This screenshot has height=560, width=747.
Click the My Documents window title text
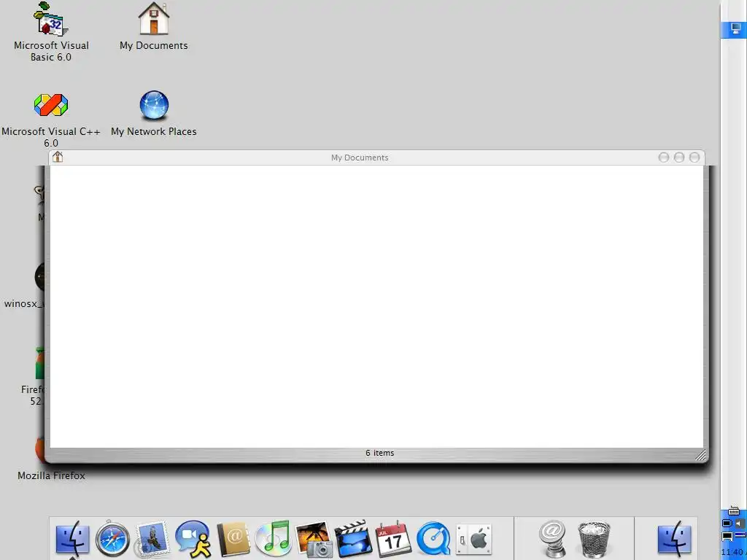pos(360,157)
